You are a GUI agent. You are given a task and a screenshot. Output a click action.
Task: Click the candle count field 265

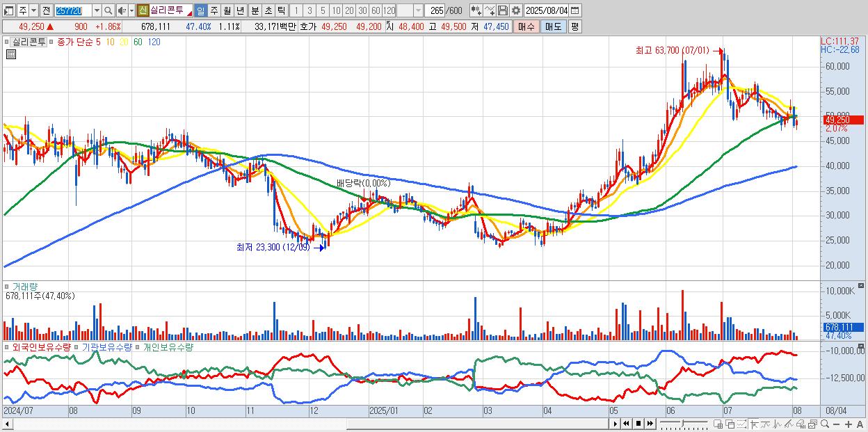[435, 10]
